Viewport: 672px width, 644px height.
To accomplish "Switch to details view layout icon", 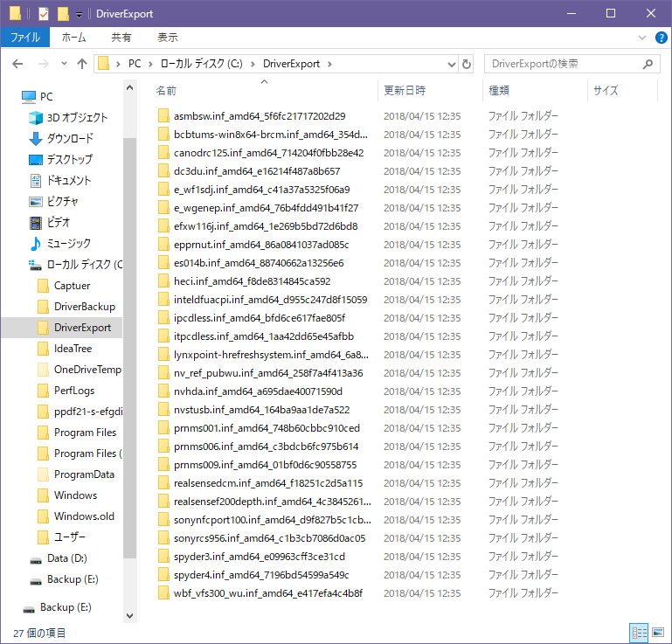I will click(639, 633).
